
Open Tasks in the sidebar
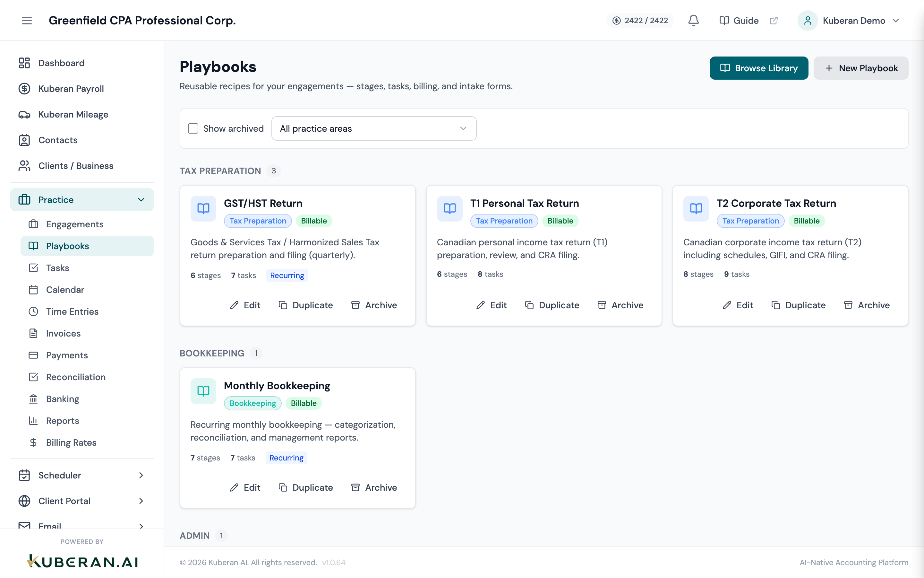[x=87, y=267]
